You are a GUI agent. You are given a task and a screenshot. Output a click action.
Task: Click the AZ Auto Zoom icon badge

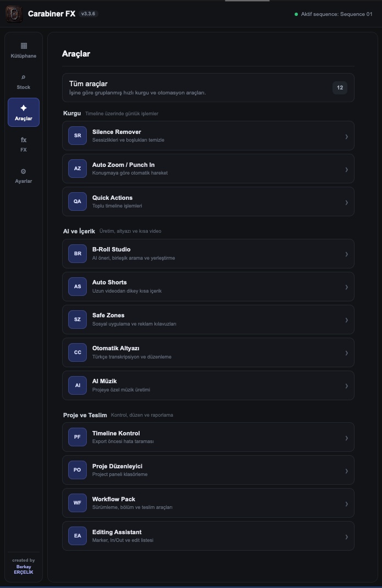(77, 169)
